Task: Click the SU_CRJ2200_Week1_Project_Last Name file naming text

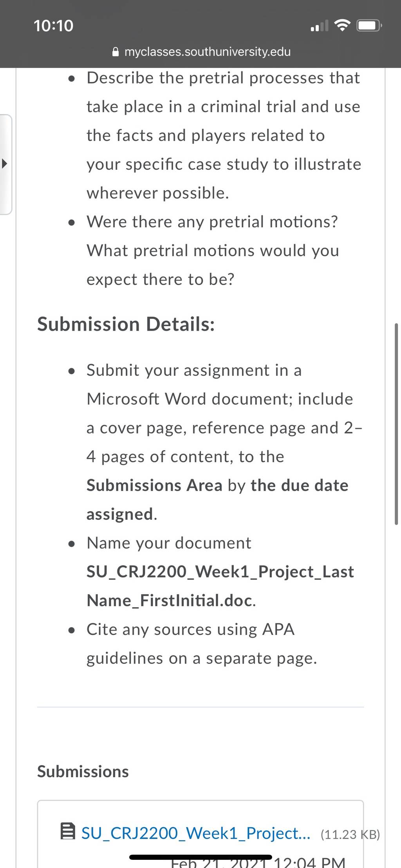Action: pos(220,586)
